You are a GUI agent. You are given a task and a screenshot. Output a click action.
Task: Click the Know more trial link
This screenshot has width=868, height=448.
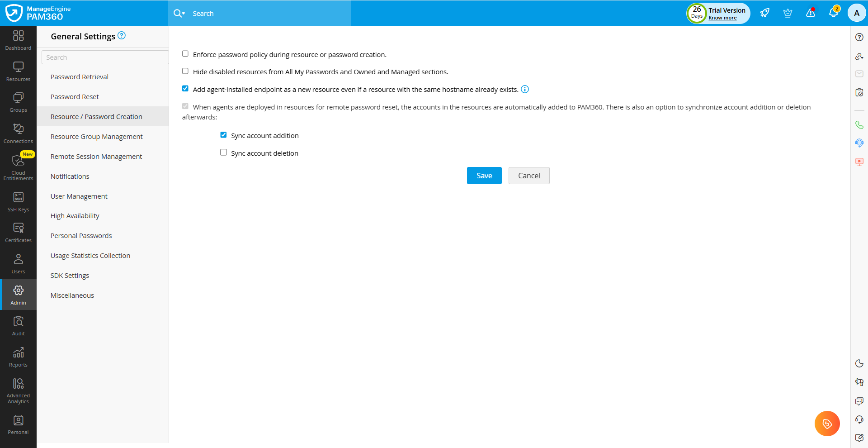pos(723,18)
